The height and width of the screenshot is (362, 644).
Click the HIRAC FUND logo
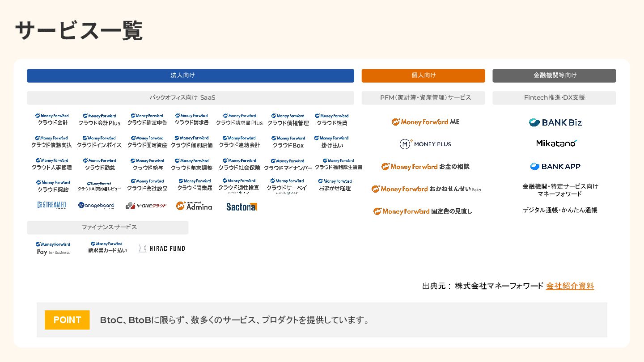click(x=162, y=248)
